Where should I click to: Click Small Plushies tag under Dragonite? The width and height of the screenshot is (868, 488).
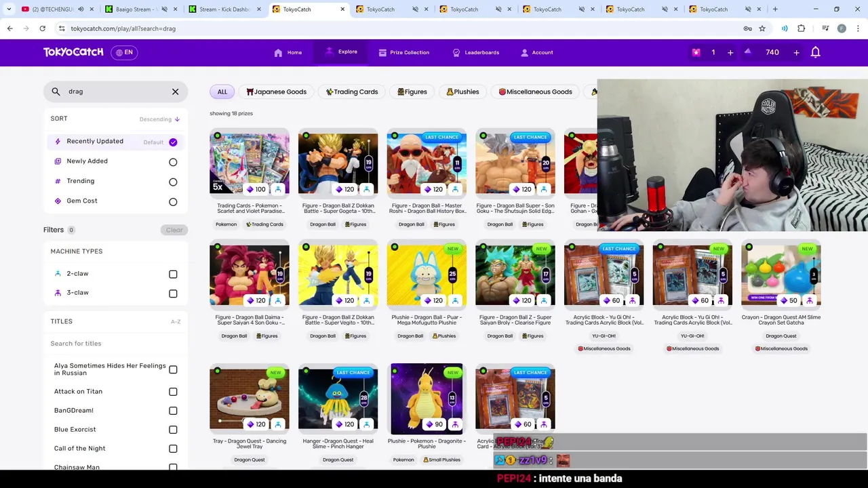coord(442,460)
